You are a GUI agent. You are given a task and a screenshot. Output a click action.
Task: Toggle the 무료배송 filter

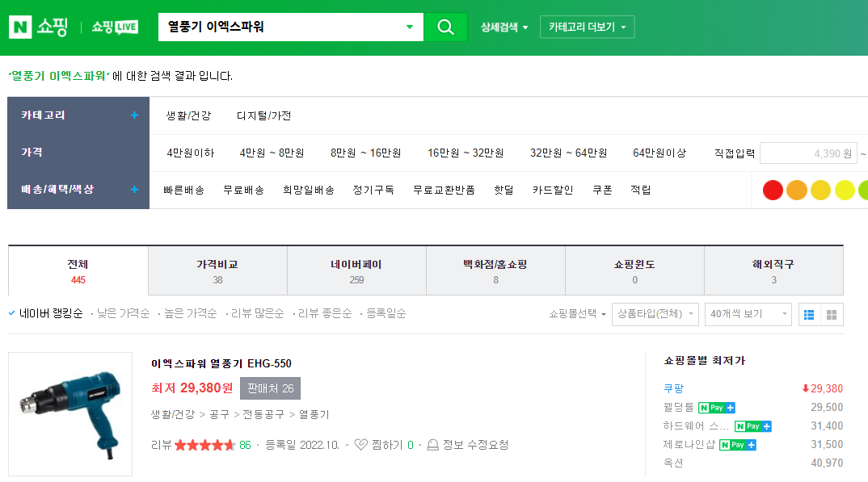click(243, 190)
